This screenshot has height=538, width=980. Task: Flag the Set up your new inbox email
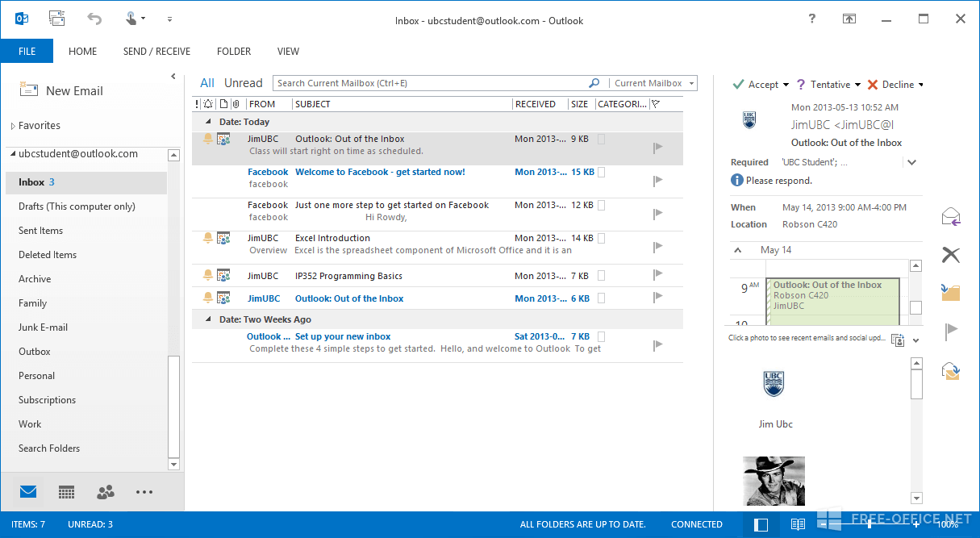(657, 344)
